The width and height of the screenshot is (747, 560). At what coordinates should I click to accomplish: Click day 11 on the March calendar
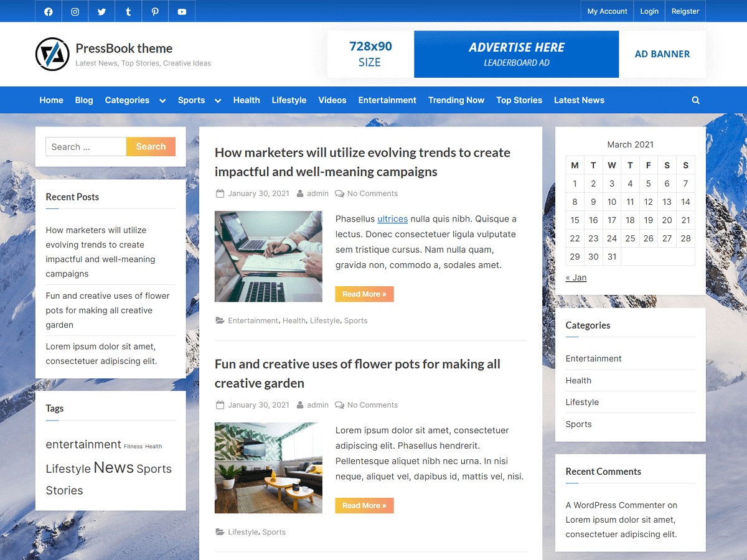[630, 202]
